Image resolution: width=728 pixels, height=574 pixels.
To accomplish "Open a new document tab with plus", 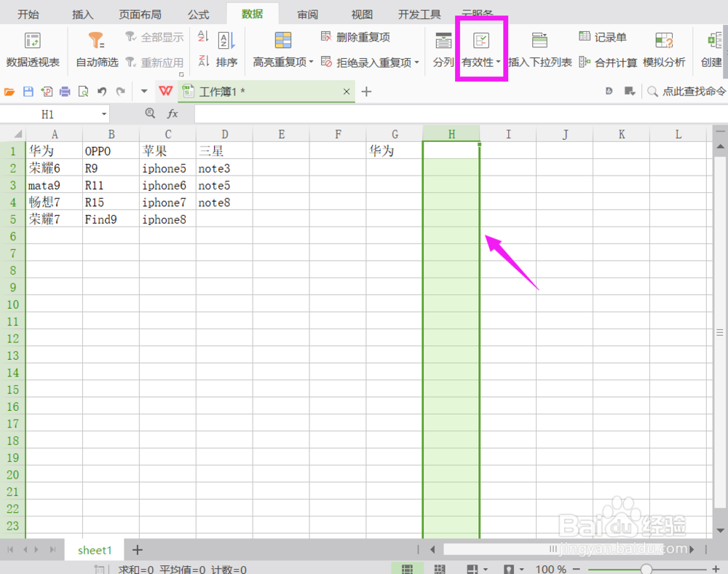I will 366,92.
